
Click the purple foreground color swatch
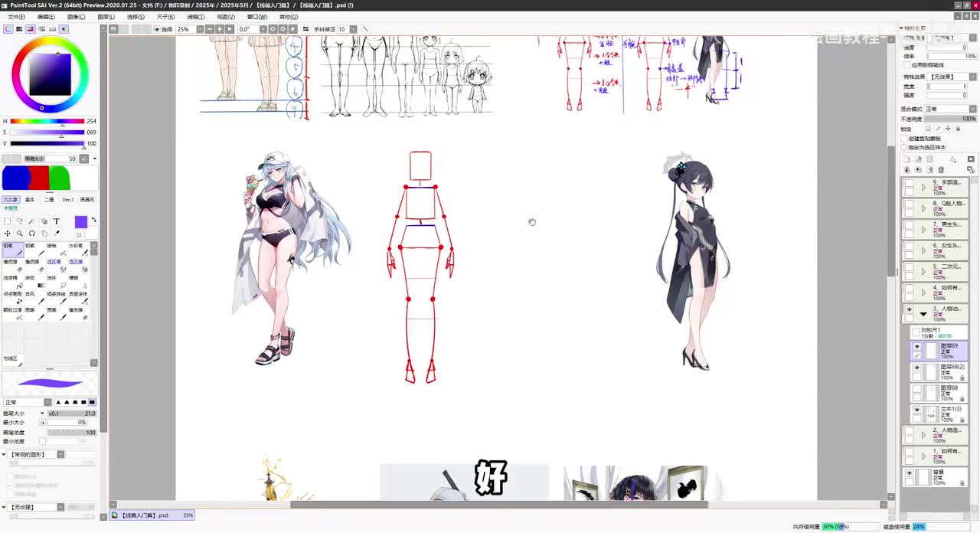tap(81, 222)
